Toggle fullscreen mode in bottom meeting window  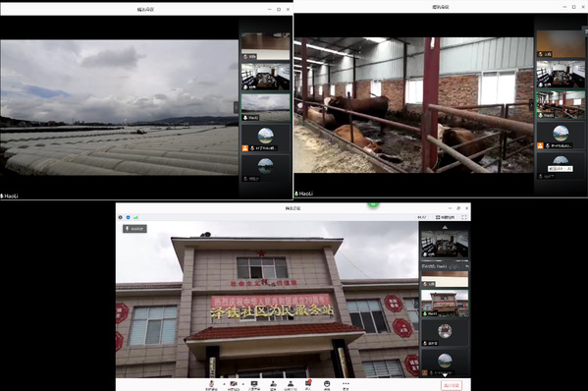[464, 217]
